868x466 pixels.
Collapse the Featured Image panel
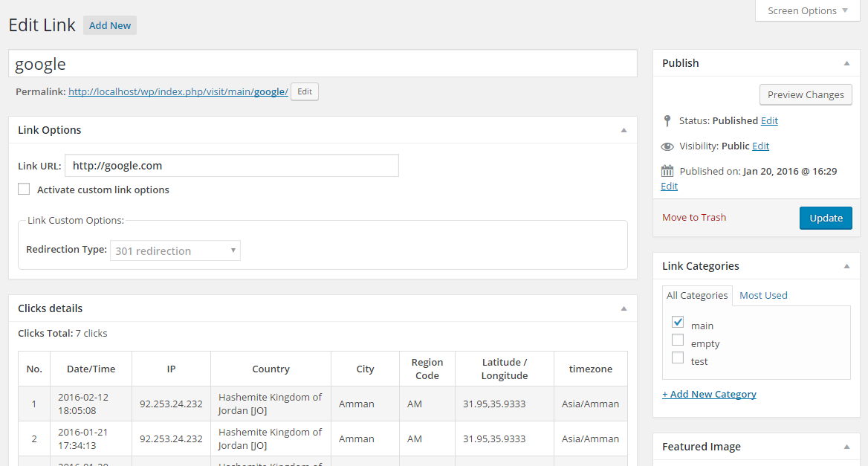pyautogui.click(x=846, y=447)
